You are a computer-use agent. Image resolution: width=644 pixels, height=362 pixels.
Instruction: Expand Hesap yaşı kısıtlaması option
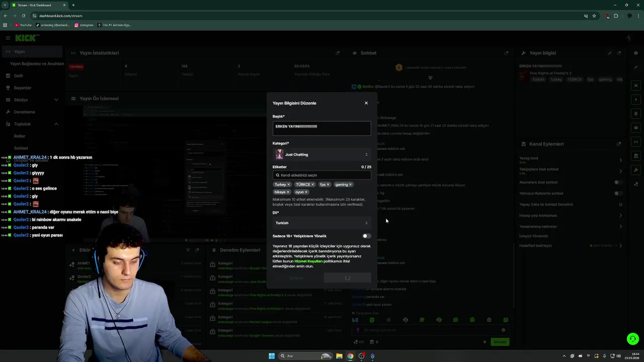pos(620,216)
